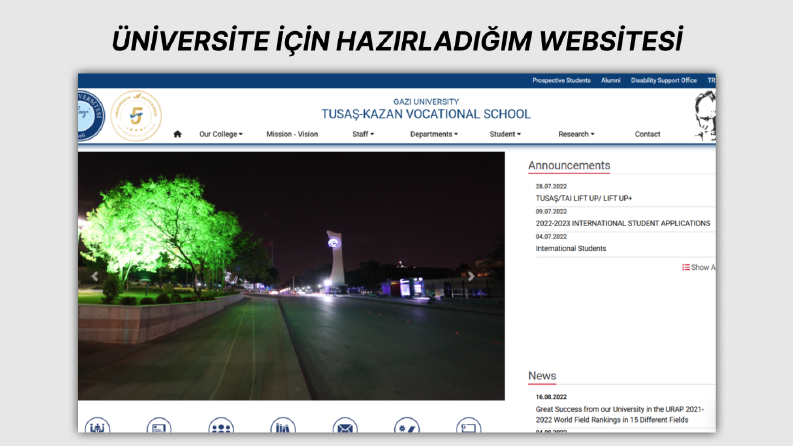Image resolution: width=793 pixels, height=446 pixels.
Task: Visit the Disability Support Office link
Action: 664,80
